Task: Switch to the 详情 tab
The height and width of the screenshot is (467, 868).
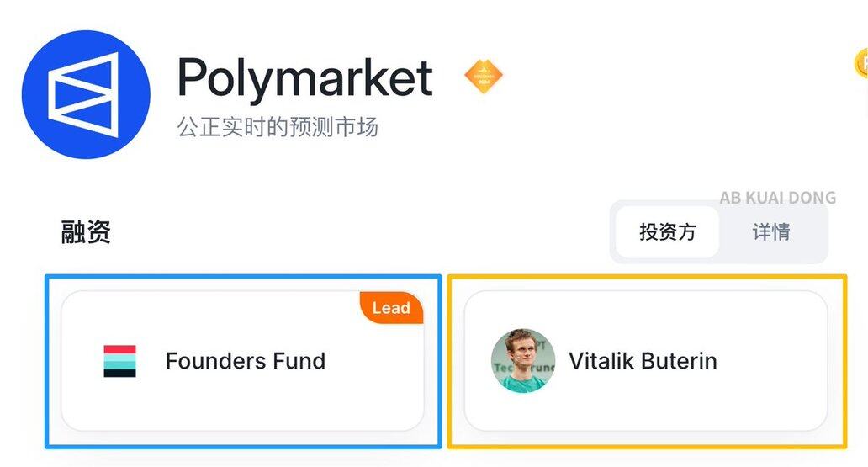Action: click(770, 232)
